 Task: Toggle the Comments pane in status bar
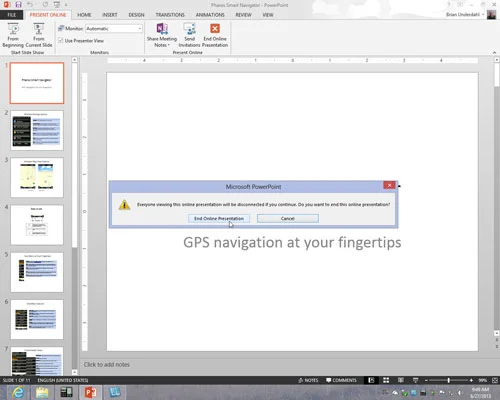pos(341,380)
